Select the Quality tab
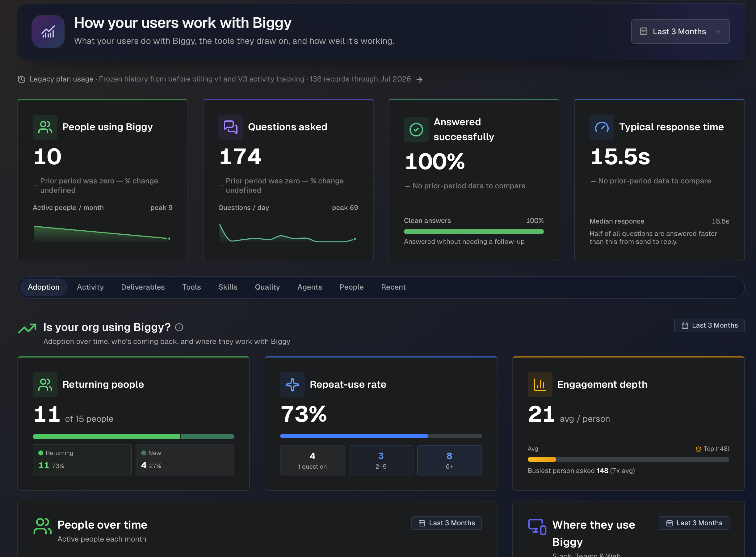This screenshot has width=756, height=557. (267, 287)
